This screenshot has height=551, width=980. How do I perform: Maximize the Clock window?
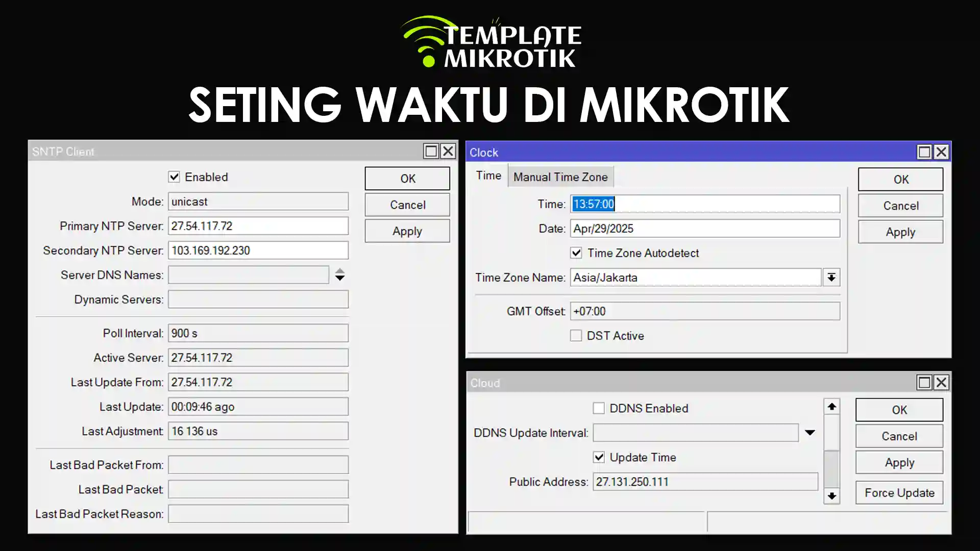(x=924, y=152)
